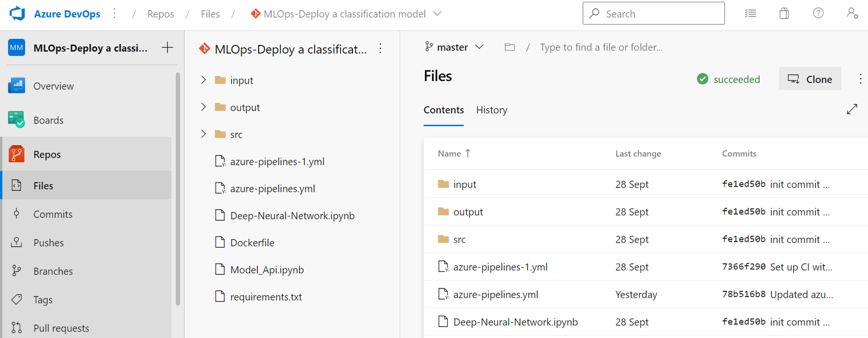
Task: Click the Clone button
Action: point(810,79)
